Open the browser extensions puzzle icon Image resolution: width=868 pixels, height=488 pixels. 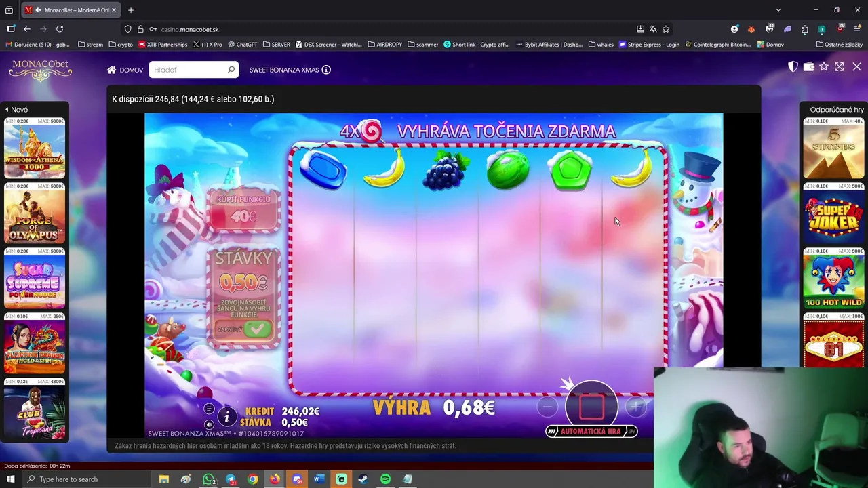(804, 29)
